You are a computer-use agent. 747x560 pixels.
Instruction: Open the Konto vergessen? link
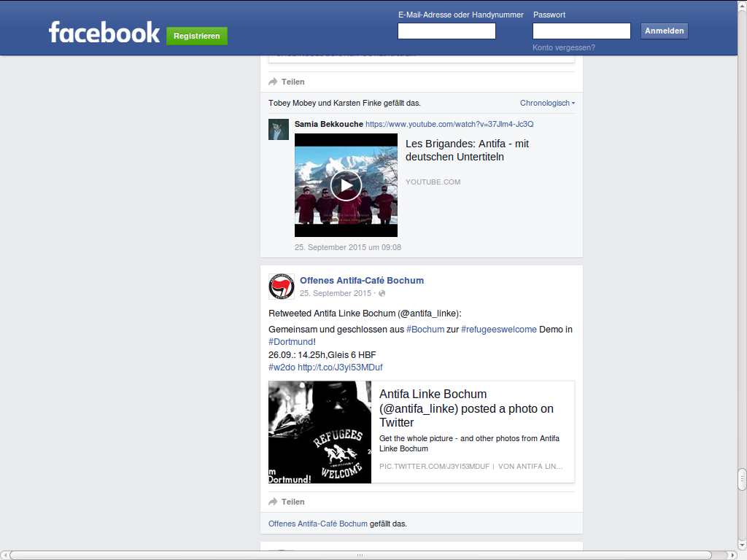coord(564,47)
